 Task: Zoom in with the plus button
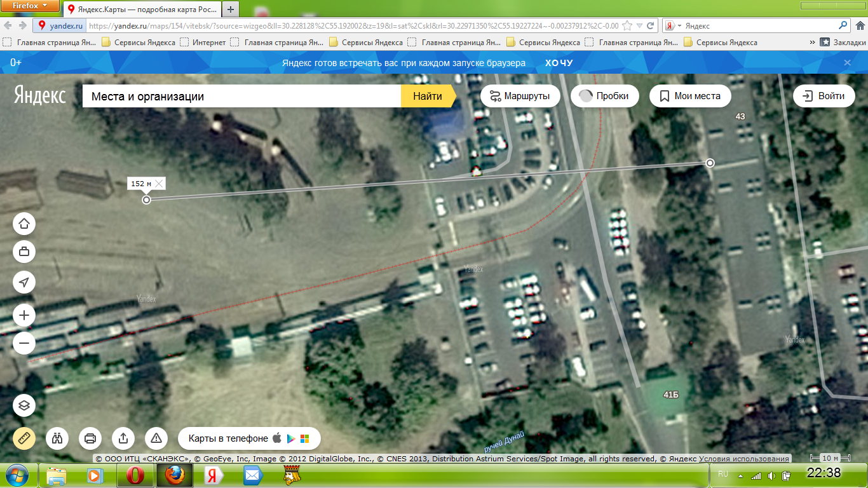pyautogui.click(x=24, y=315)
